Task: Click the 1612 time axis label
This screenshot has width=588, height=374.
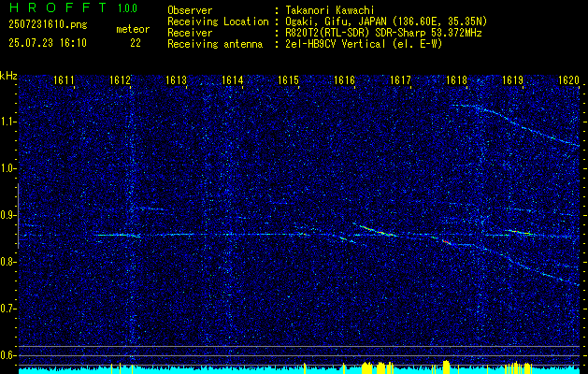Action: click(x=120, y=79)
